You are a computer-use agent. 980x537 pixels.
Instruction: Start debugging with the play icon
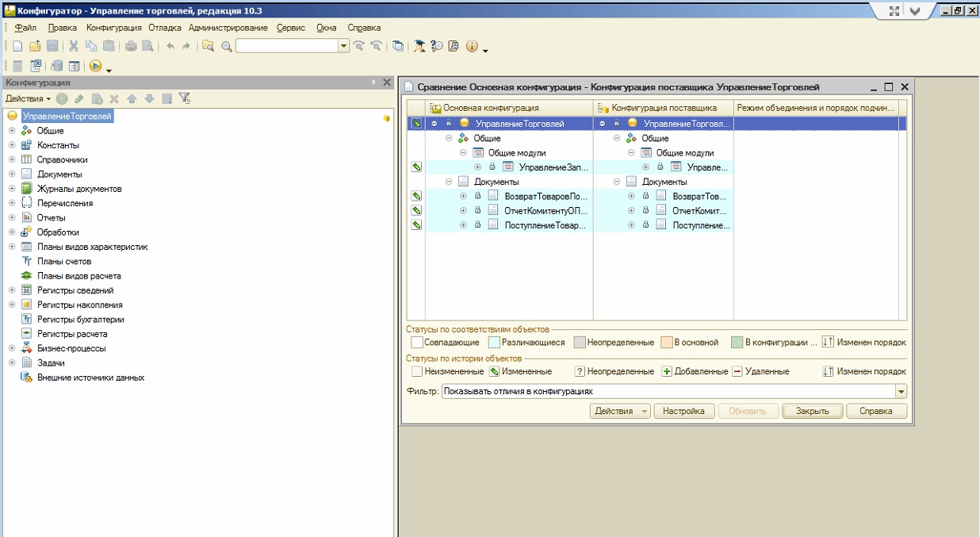[95, 67]
